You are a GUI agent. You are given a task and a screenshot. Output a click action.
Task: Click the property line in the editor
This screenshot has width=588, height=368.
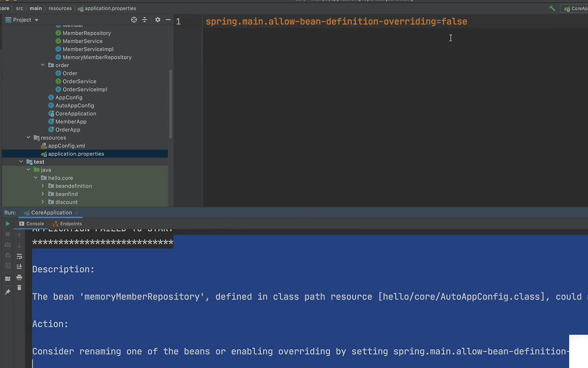click(336, 22)
